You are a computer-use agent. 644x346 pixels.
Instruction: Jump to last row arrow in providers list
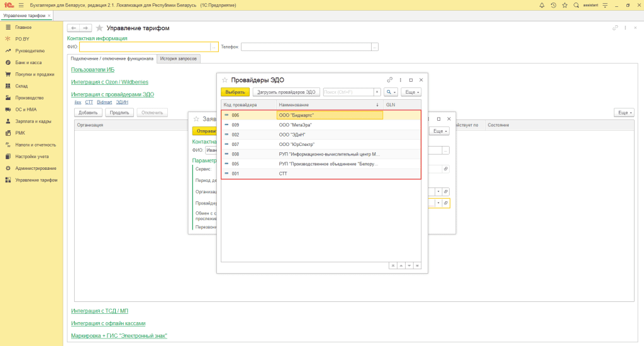pyautogui.click(x=416, y=265)
